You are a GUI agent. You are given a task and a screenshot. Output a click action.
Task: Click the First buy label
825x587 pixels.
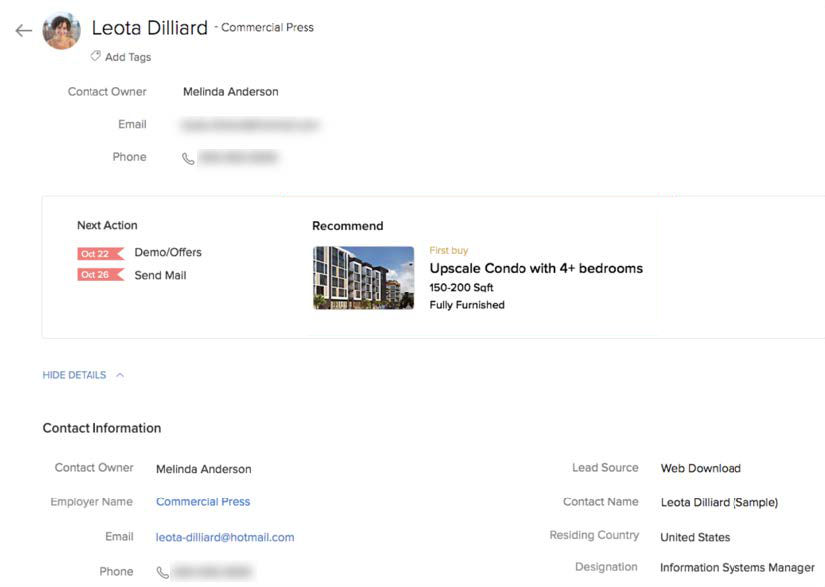tap(449, 250)
